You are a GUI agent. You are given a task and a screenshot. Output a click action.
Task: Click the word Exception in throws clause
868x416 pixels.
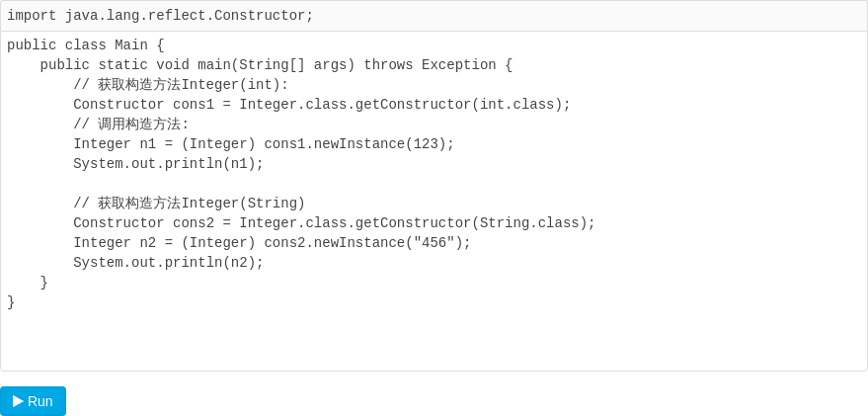(x=459, y=65)
